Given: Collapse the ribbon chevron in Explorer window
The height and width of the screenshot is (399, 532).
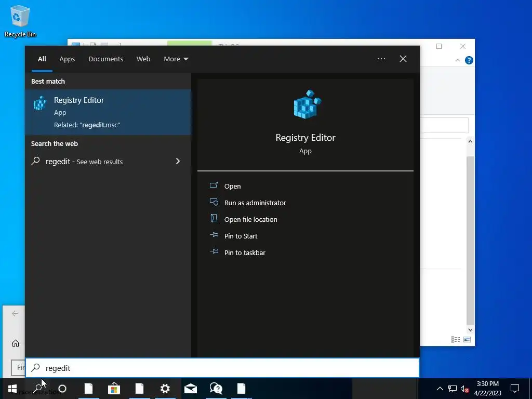Looking at the screenshot, I should [x=457, y=60].
